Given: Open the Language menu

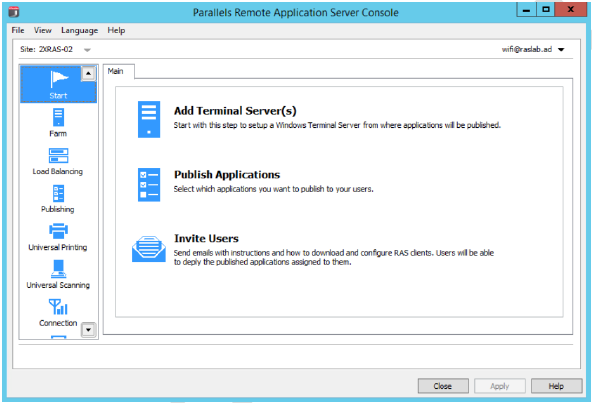Looking at the screenshot, I should pyautogui.click(x=79, y=30).
